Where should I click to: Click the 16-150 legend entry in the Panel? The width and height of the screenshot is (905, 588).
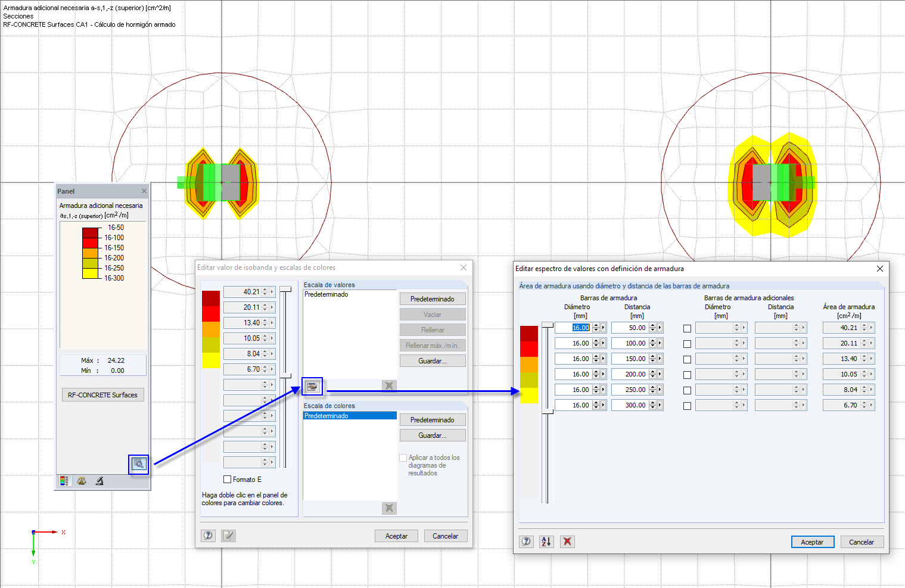[114, 248]
